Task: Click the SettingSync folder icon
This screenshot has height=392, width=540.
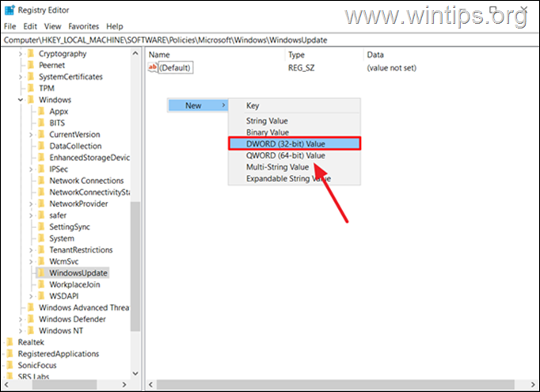Action: click(x=41, y=226)
